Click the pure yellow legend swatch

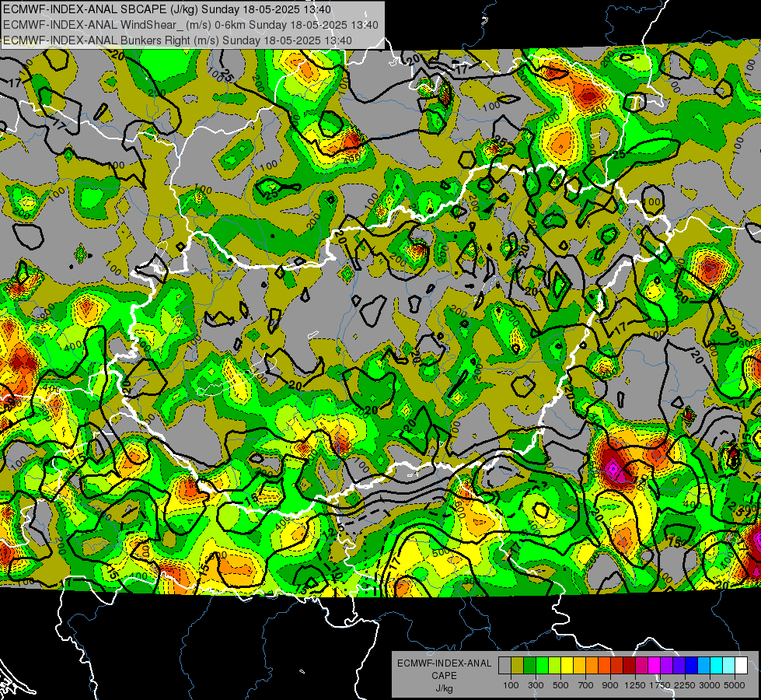[567, 666]
